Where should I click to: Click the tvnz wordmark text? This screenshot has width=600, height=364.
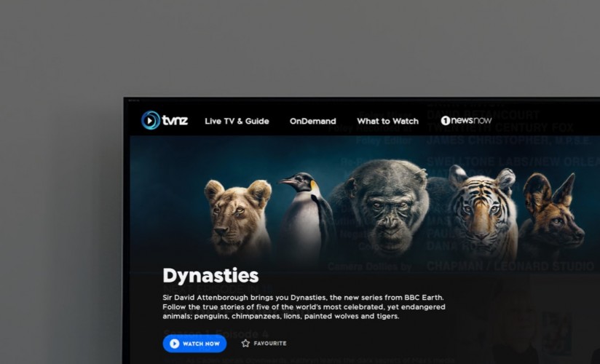tap(175, 121)
